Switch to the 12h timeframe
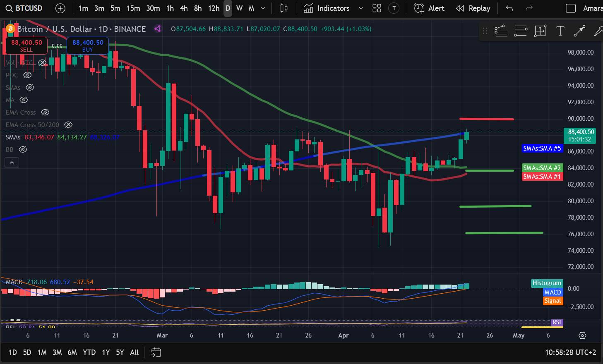 click(x=214, y=8)
